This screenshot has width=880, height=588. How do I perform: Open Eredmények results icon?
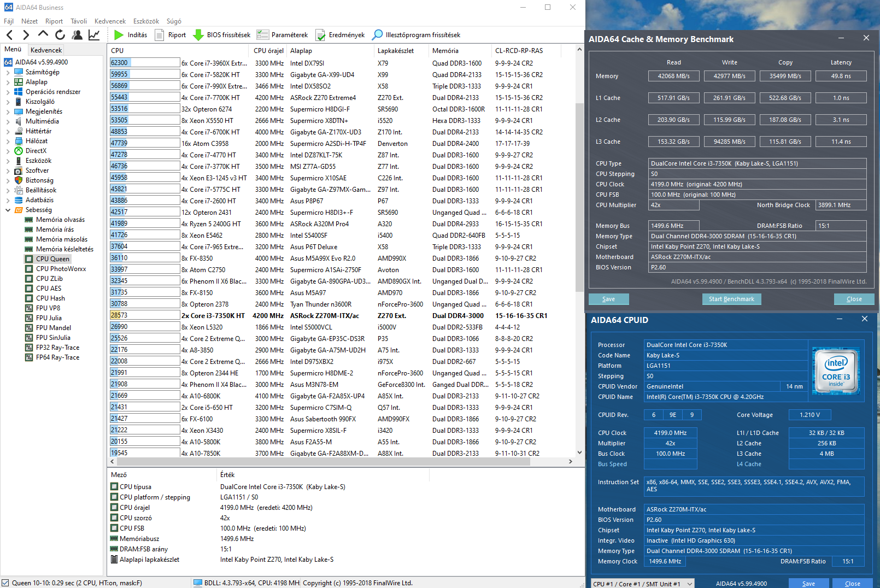click(320, 35)
